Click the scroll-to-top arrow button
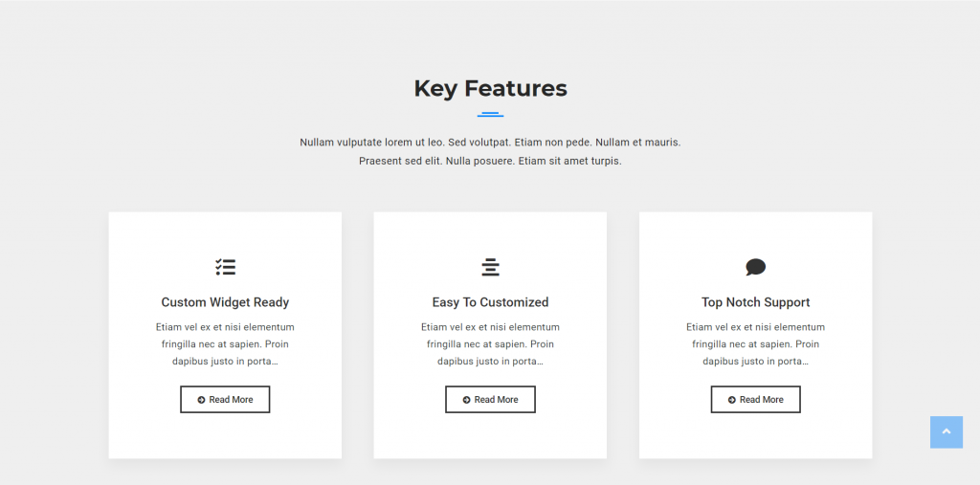980x485 pixels. pos(946,431)
